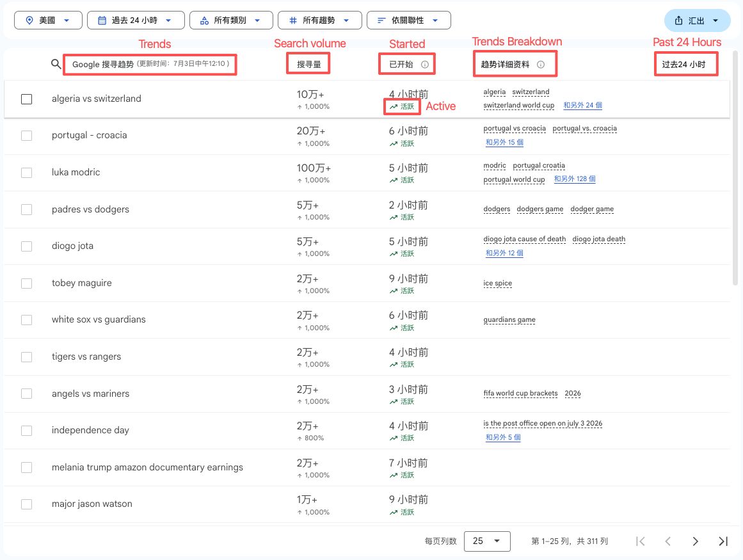Click info icon next to 已开始 header

point(425,65)
